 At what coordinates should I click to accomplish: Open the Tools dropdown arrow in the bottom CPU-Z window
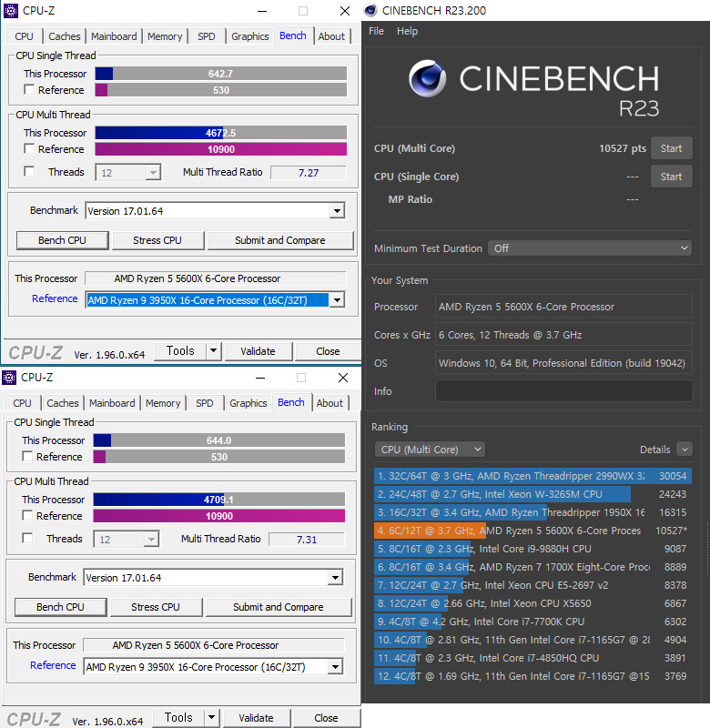tap(212, 717)
